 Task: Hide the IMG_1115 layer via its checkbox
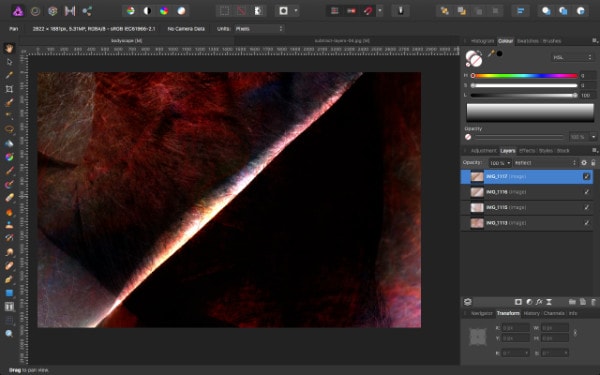tap(586, 207)
